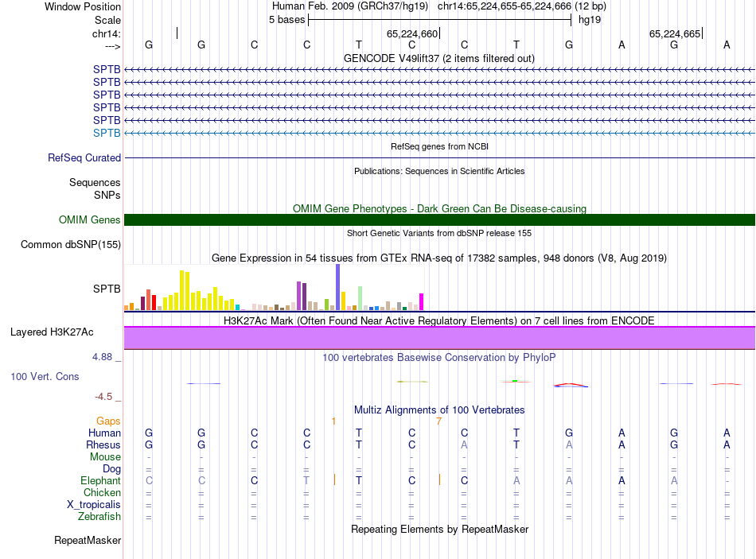Click the X_tropicalis alignment row label
Viewport: 756px width, 559px height.
pyautogui.click(x=94, y=505)
